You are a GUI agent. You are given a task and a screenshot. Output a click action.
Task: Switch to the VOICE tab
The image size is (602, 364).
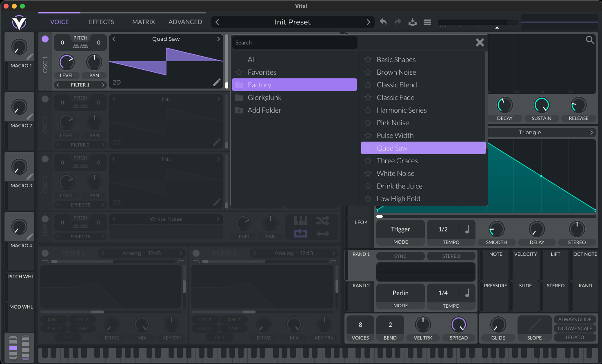60,22
